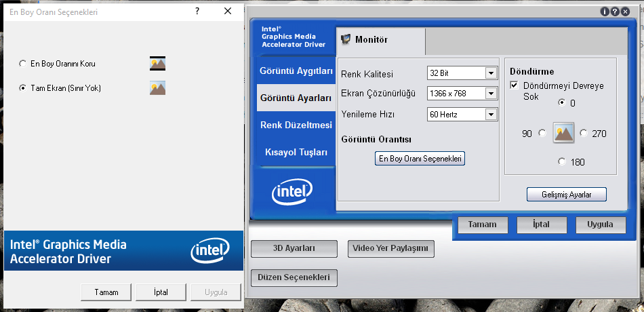Select the 90 degree rotation radio

coord(542,133)
